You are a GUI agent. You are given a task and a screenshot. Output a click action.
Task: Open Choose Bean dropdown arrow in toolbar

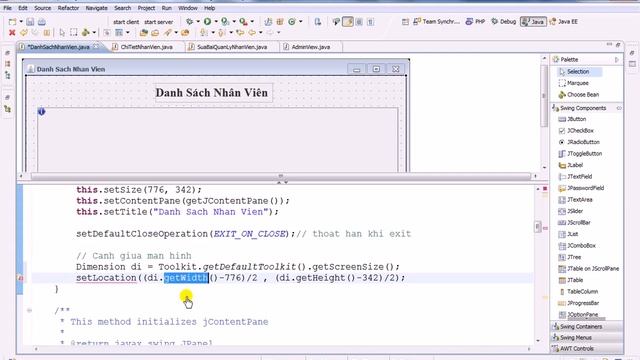coord(94,33)
